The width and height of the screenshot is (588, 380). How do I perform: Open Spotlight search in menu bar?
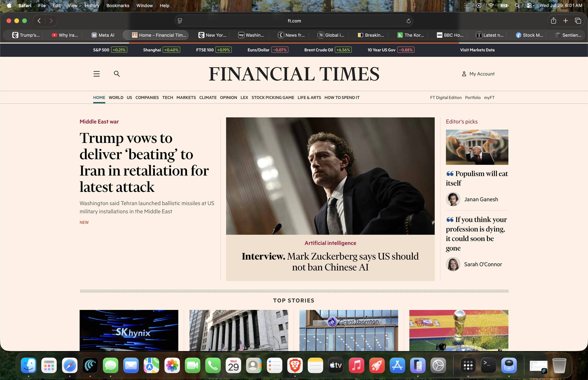[x=517, y=5]
